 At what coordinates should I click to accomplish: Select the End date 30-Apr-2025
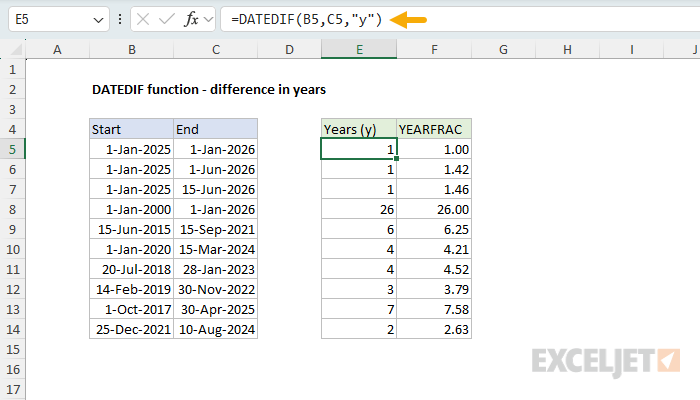click(x=216, y=309)
